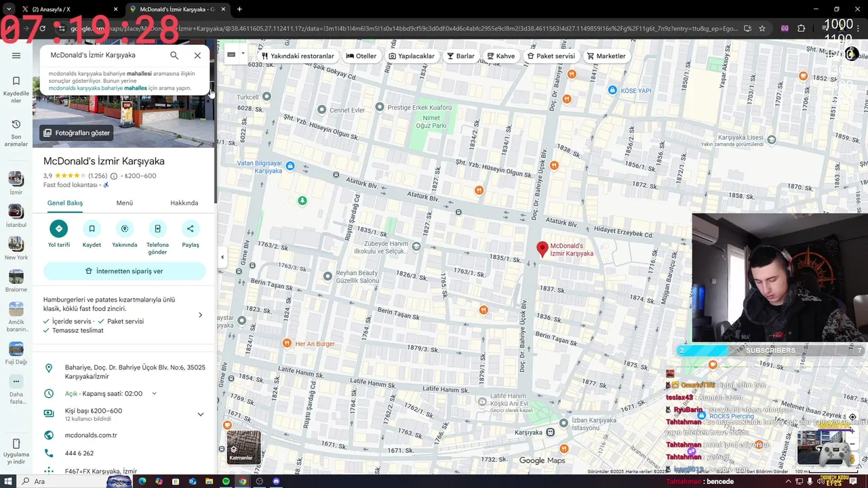Expand the restaurant description chevron

coord(200,314)
